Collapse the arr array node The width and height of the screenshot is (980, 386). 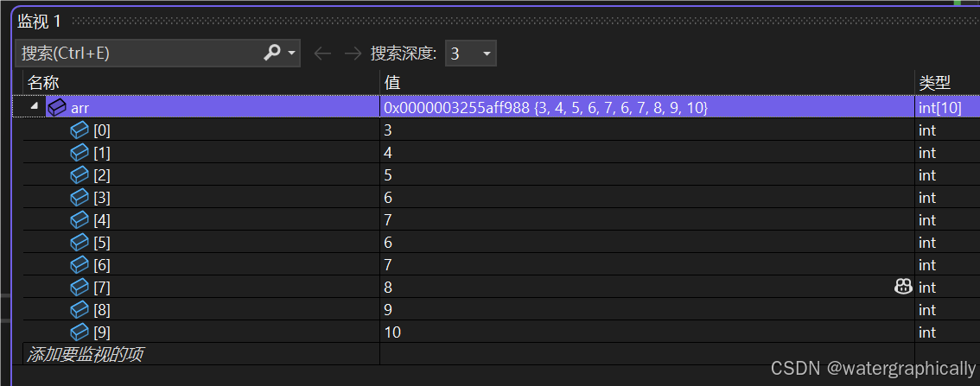tap(34, 106)
